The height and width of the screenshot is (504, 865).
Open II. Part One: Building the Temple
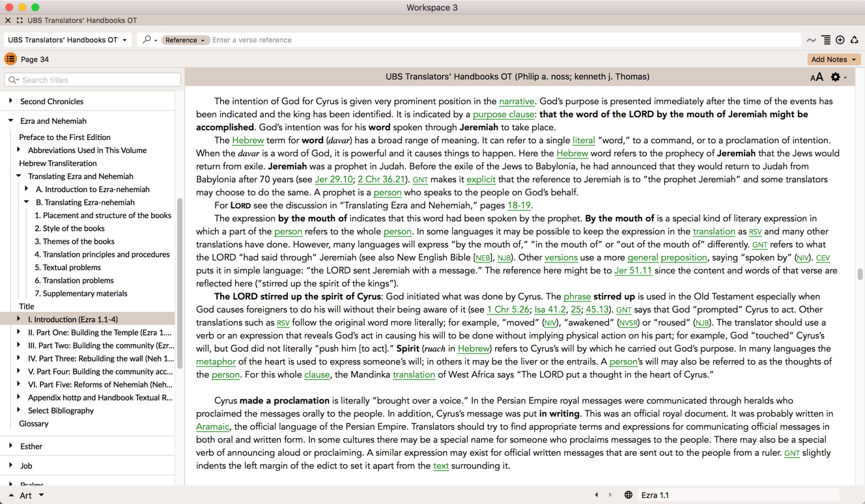pos(100,333)
